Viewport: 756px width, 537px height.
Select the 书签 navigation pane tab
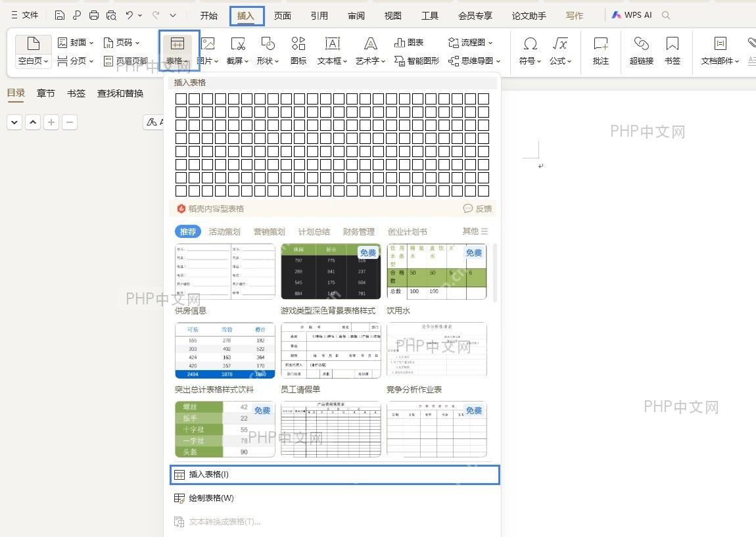[76, 93]
